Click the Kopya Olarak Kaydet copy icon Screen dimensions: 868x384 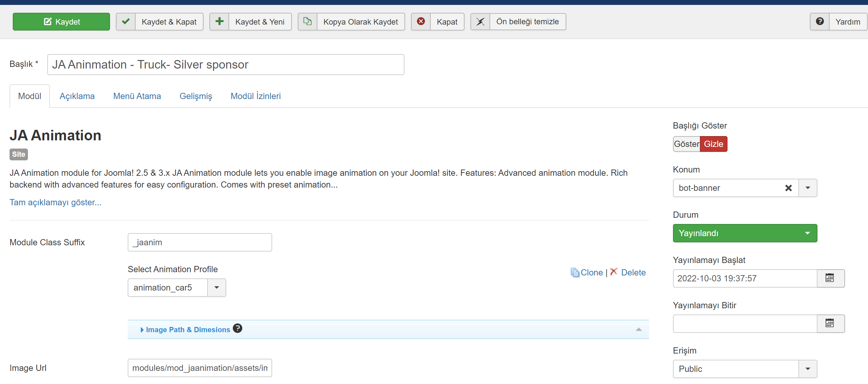[x=307, y=22]
